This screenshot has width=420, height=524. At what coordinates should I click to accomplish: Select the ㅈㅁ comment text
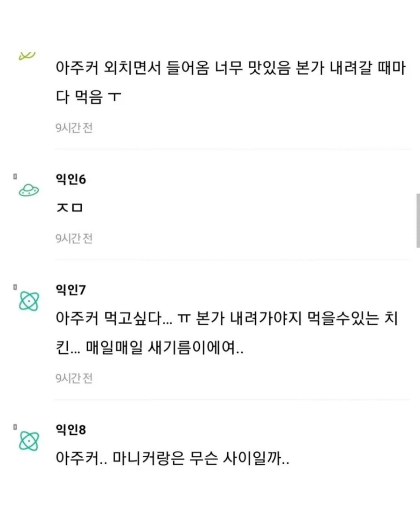(x=70, y=208)
